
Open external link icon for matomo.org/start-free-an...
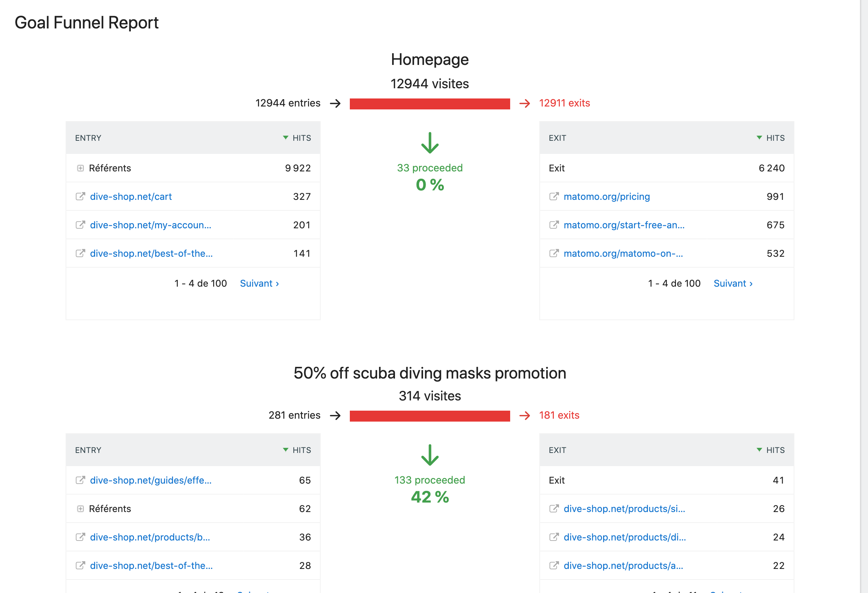(554, 225)
